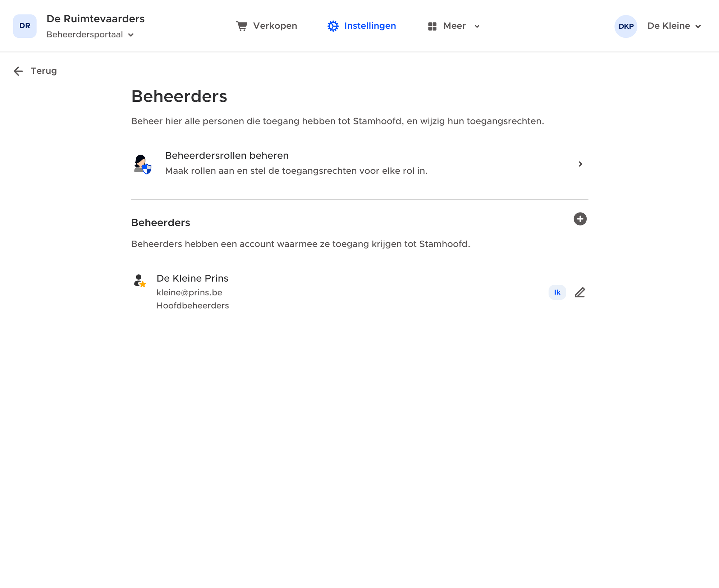Click the DKP user avatar
This screenshot has width=719, height=588.
[626, 26]
